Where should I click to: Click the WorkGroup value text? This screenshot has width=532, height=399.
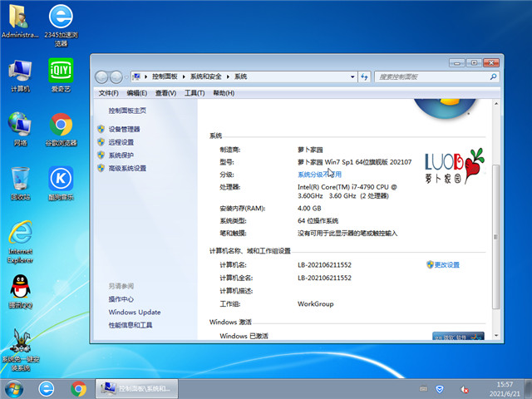coord(316,304)
